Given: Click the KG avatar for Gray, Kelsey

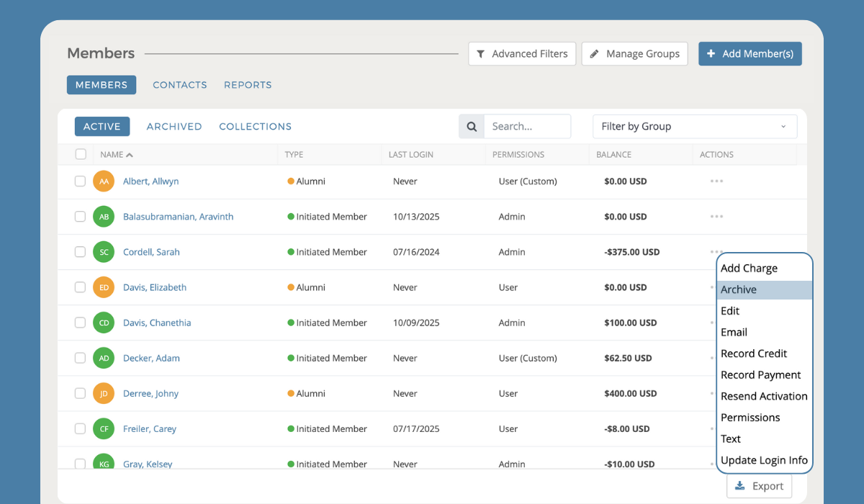Looking at the screenshot, I should point(104,462).
